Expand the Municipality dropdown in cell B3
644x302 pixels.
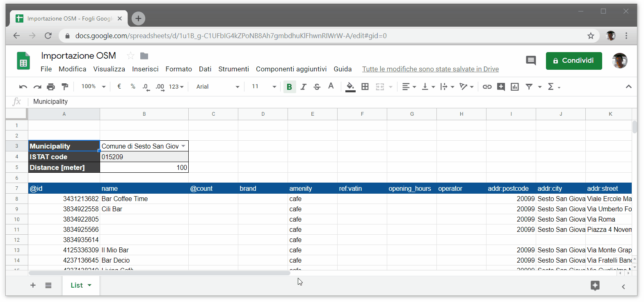[183, 146]
